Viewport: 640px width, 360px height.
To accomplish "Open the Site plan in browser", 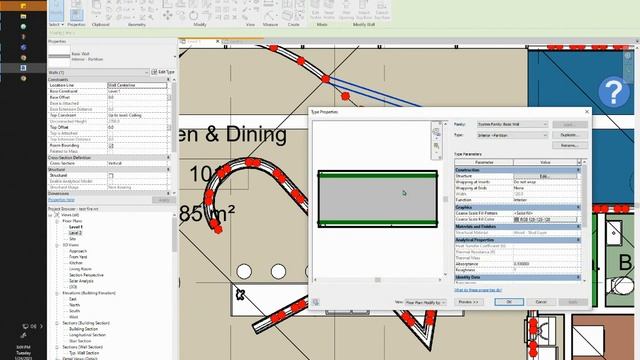I will coord(73,239).
